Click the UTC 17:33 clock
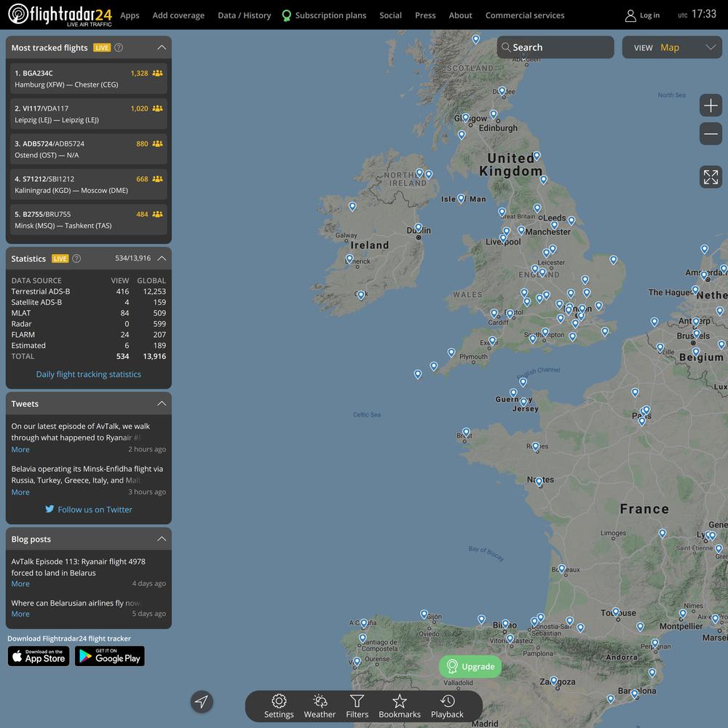This screenshot has width=728, height=728. click(697, 15)
